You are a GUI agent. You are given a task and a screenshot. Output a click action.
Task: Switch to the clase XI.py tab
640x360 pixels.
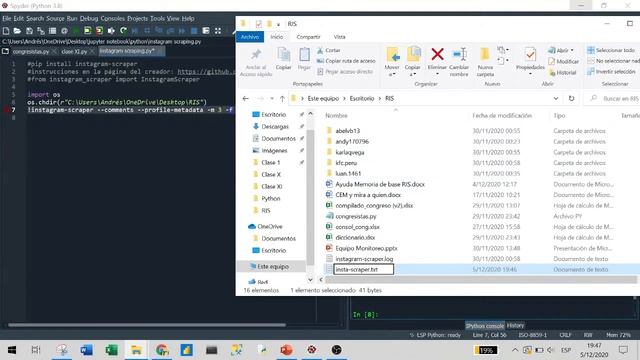[x=74, y=51]
